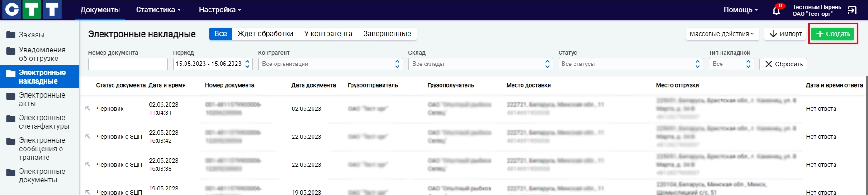Open Документы in the top menu

(x=100, y=9)
